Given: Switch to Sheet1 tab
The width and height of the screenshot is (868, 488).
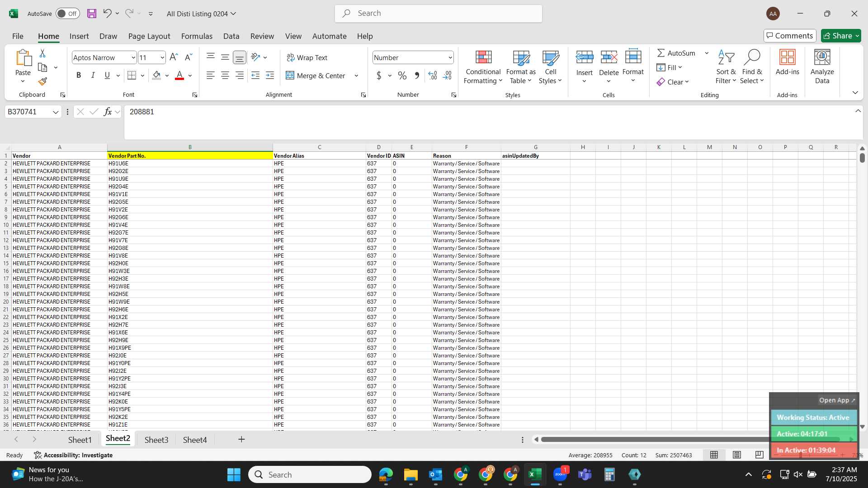Looking at the screenshot, I should pos(80,440).
